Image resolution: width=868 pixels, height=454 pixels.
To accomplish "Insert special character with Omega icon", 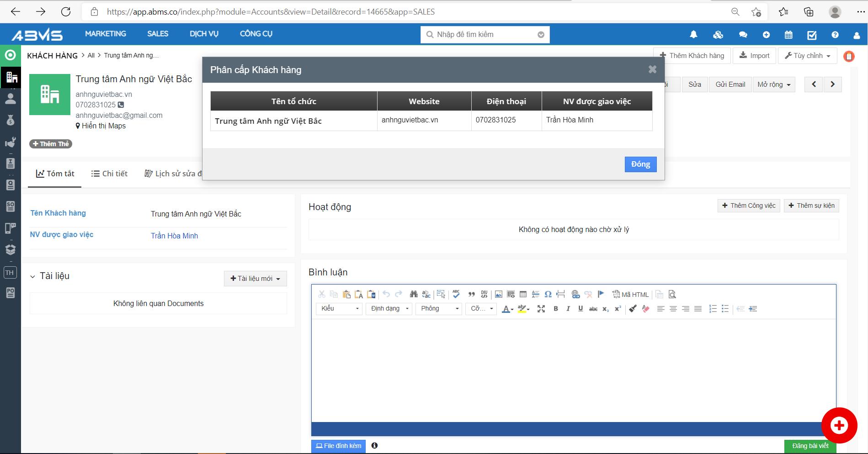I will click(548, 295).
